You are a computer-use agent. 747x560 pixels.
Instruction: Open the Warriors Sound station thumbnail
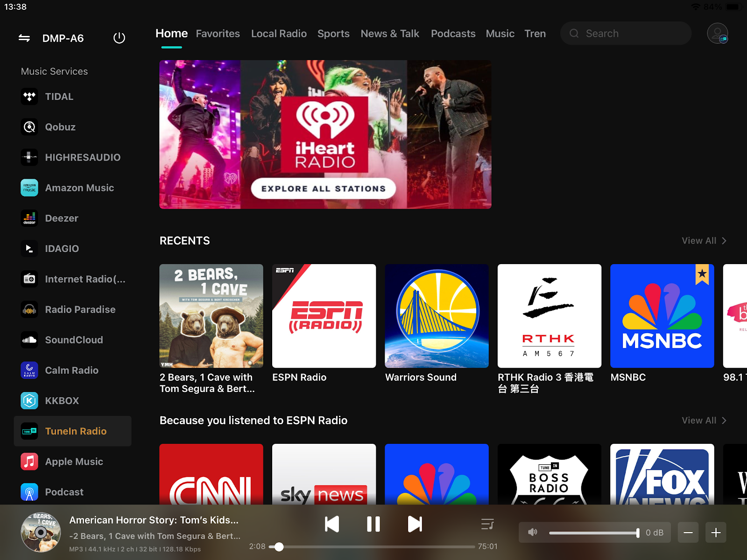[437, 316]
